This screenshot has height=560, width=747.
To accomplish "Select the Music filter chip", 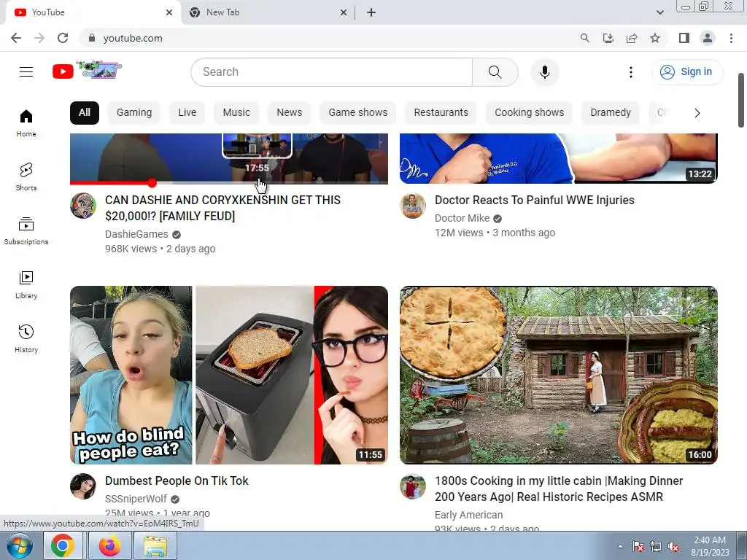I will 236,113.
